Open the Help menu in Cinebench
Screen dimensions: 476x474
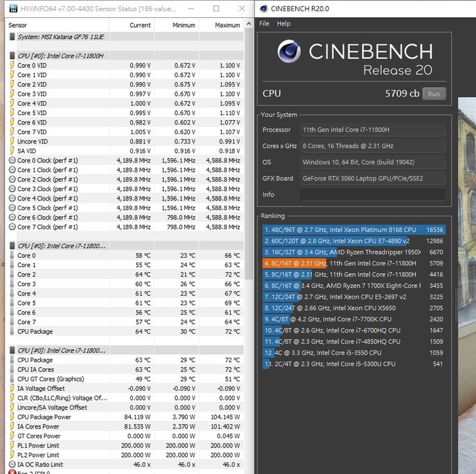click(x=284, y=24)
